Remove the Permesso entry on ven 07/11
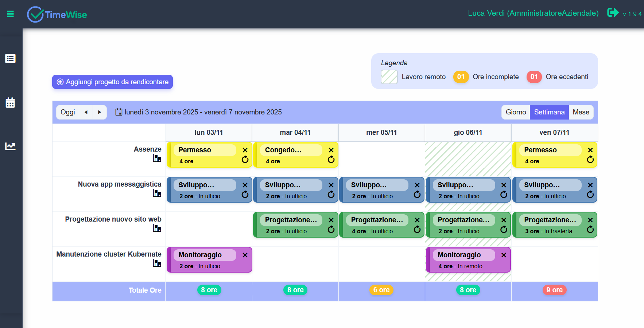Viewport: 644px width, 328px height. (590, 150)
